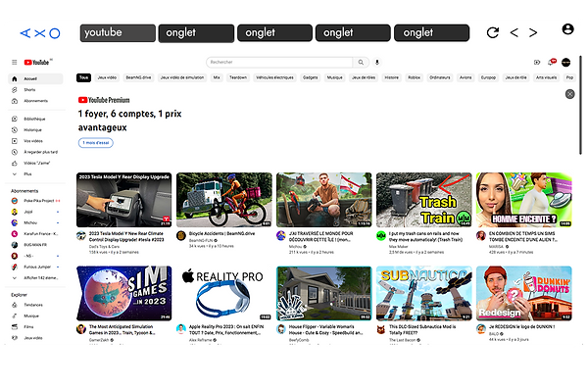
Task: Switch to the youtube browser tab
Action: [118, 33]
